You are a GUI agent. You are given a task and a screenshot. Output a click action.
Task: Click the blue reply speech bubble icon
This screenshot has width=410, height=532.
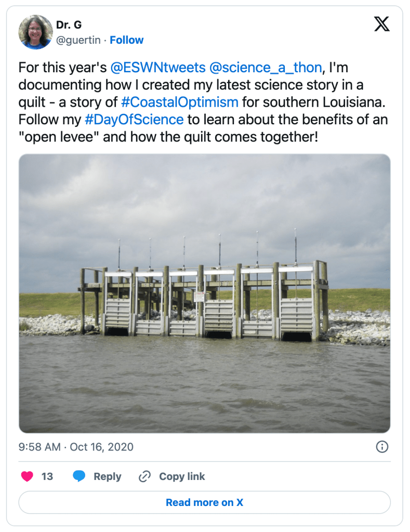point(79,476)
